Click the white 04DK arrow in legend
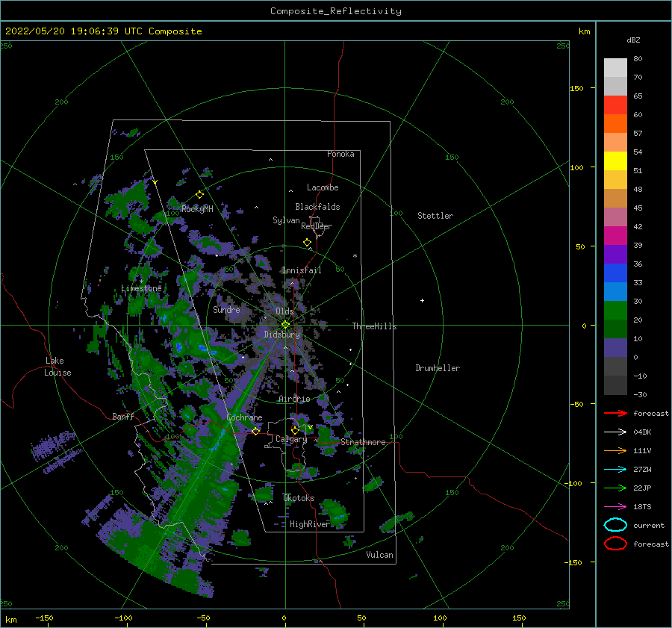Screen dimensions: 672x628 [x=615, y=432]
